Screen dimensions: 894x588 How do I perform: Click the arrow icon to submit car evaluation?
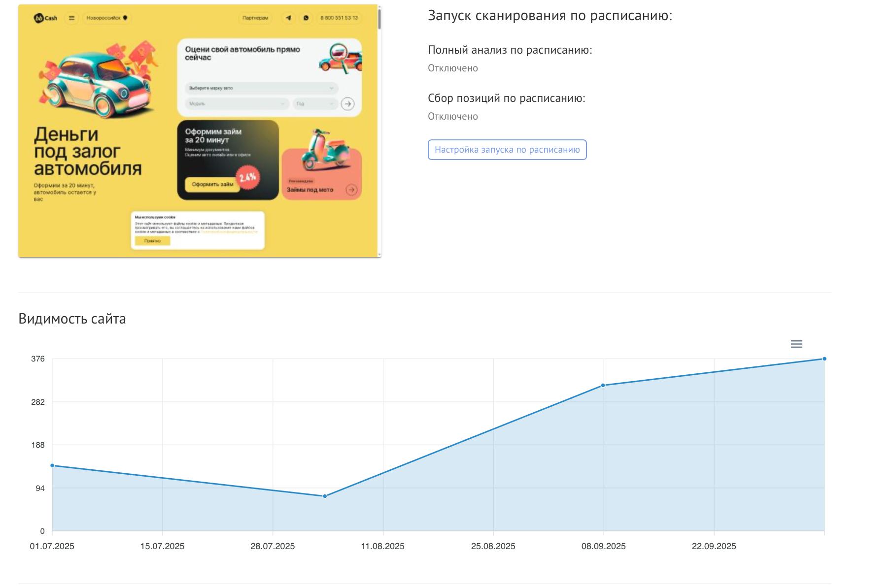348,104
